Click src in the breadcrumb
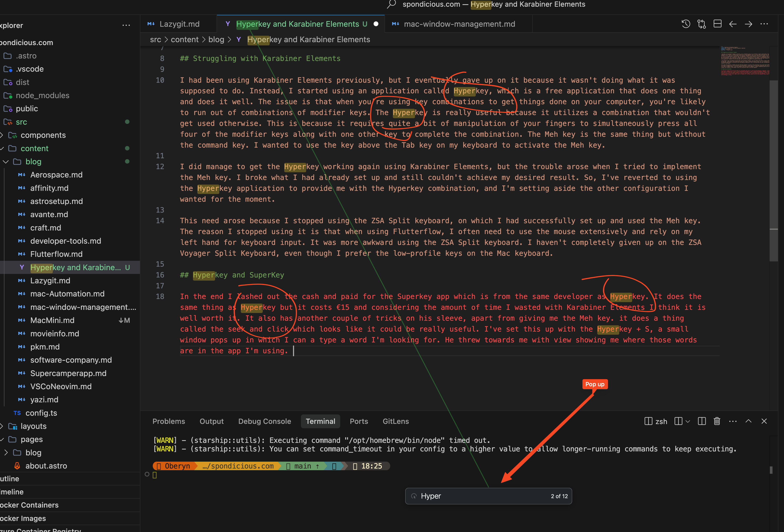Viewport: 784px width, 532px height. click(156, 39)
